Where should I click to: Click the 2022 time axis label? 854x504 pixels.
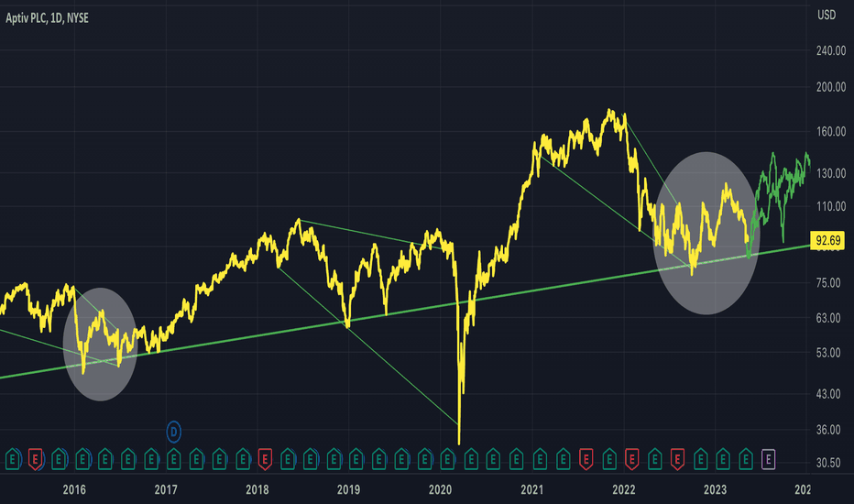624,489
